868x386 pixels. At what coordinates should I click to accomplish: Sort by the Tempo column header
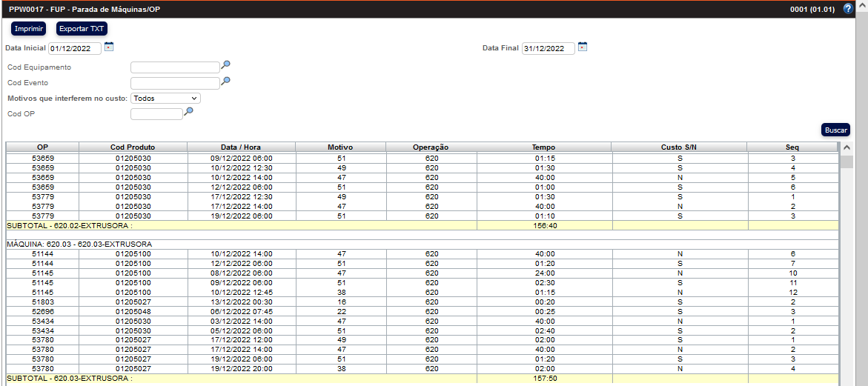point(543,147)
